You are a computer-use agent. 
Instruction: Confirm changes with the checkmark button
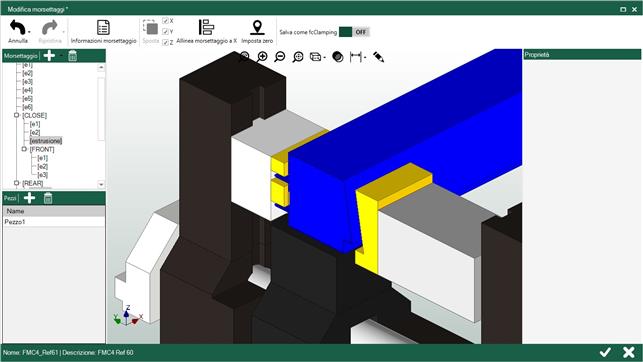point(605,352)
